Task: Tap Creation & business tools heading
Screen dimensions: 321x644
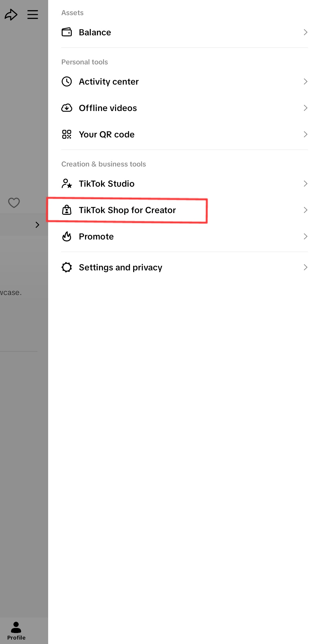Action: tap(104, 164)
